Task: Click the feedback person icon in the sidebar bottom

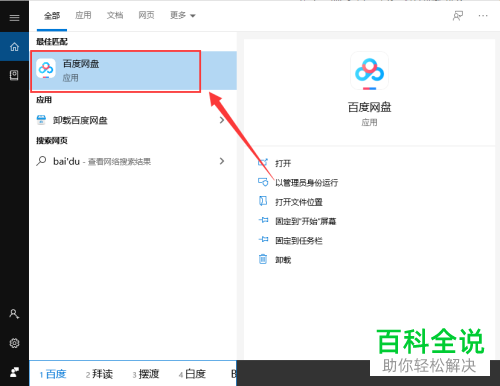Action: click(14, 372)
